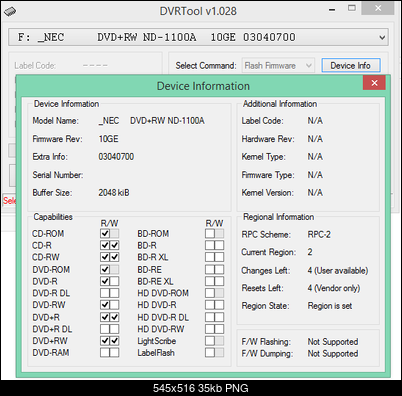Click the Buffer Size value 2048 kiB
Screen dimensions: 402x396
[x=114, y=193]
